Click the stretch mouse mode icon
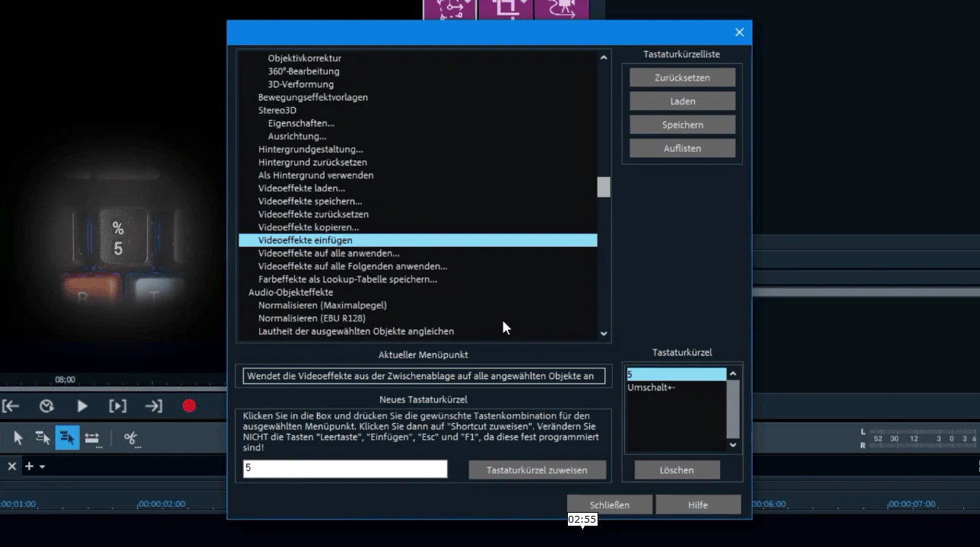The image size is (980, 547). [x=92, y=438]
